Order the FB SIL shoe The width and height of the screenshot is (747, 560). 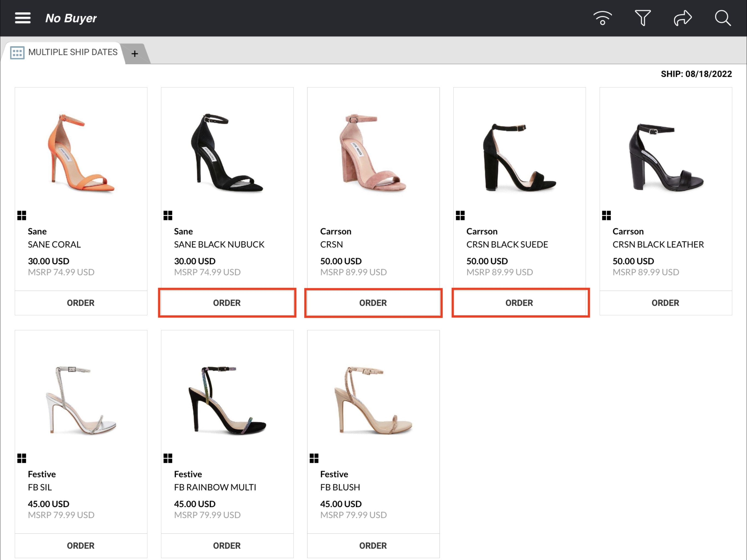click(81, 546)
